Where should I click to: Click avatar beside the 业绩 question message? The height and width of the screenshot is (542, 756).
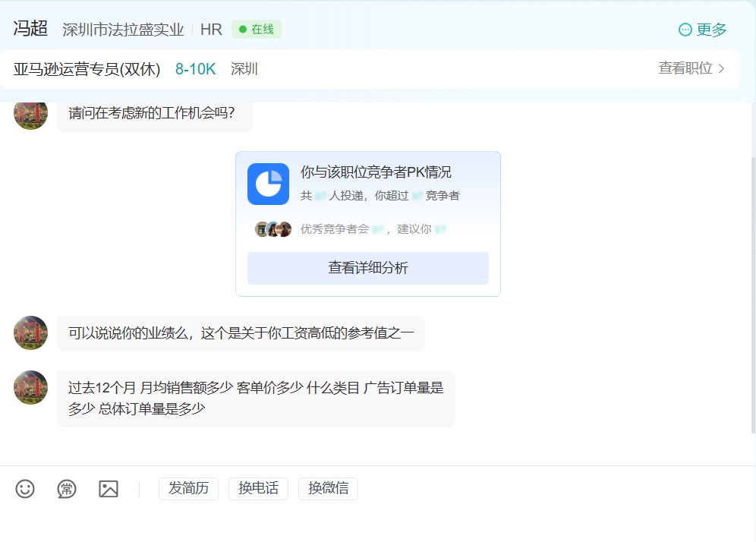pyautogui.click(x=31, y=333)
